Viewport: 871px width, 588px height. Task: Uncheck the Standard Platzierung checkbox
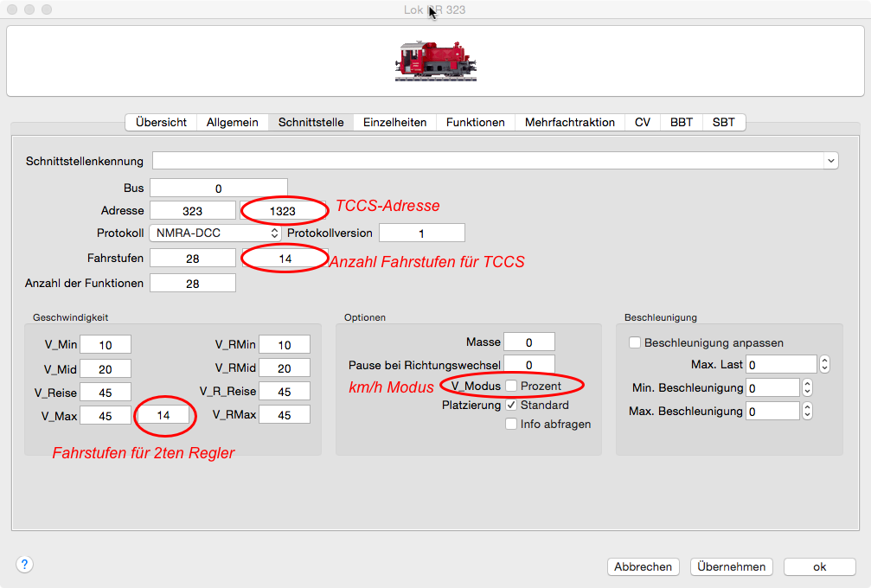click(511, 405)
